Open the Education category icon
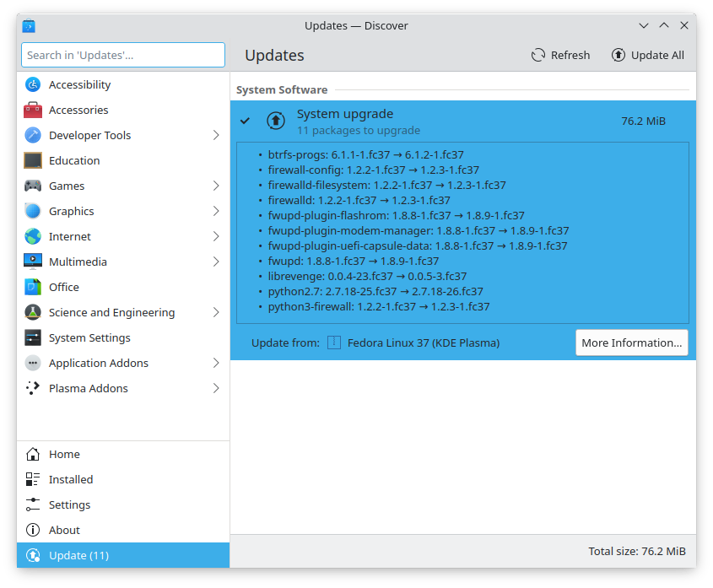Screen dimensions: 713x588 tap(32, 160)
